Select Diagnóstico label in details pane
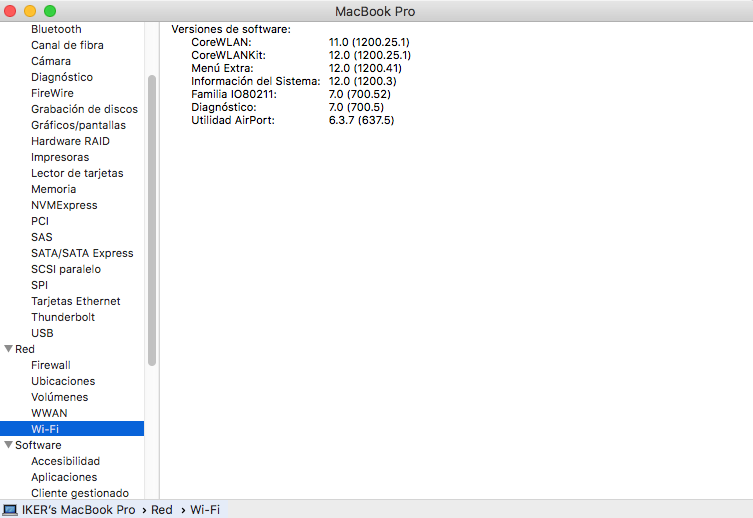This screenshot has height=518, width=753. click(224, 107)
